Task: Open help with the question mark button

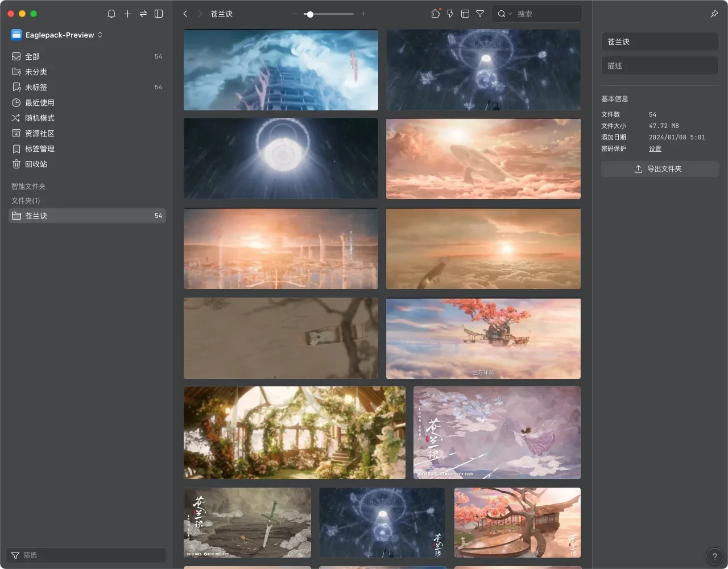Action: coord(715,556)
